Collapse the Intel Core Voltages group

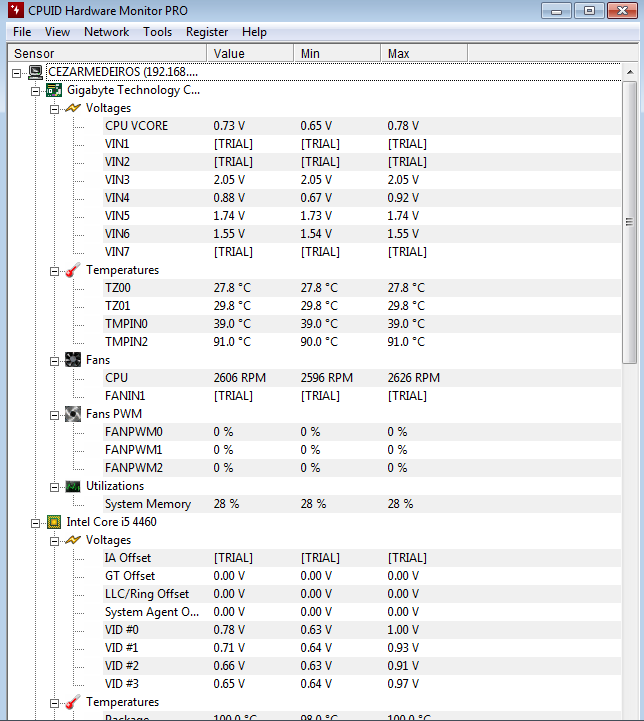[54, 541]
